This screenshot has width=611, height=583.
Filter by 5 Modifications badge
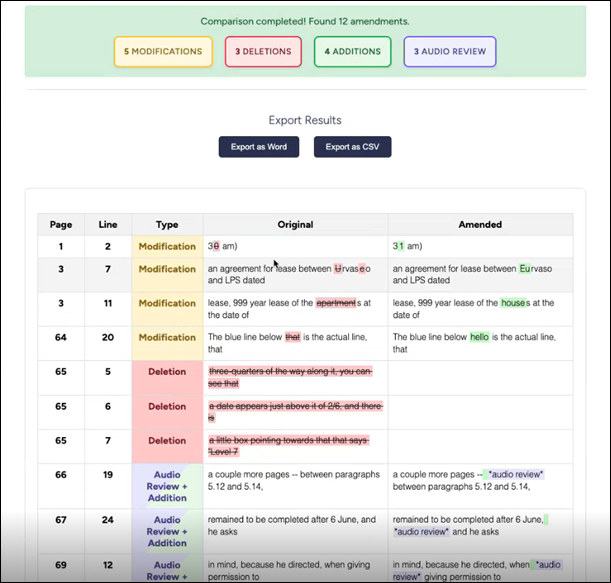tap(163, 51)
